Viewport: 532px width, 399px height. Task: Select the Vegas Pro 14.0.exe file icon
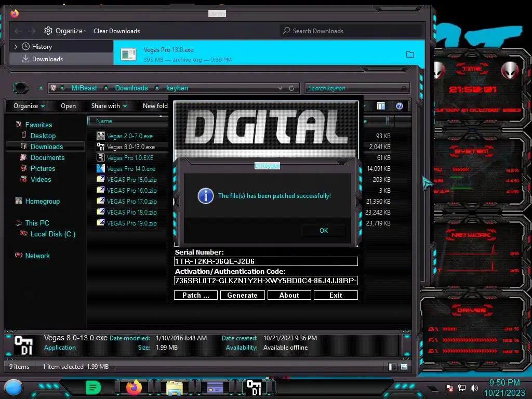pyautogui.click(x=100, y=168)
